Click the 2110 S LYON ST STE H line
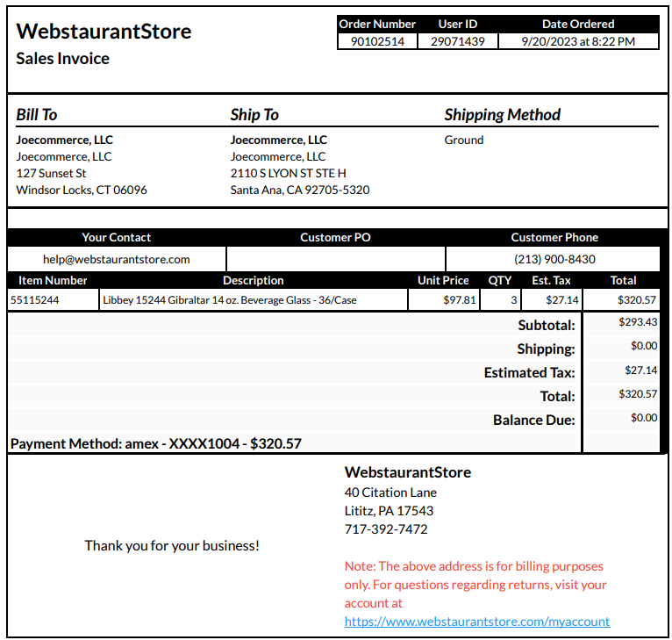This screenshot has width=672, height=640. coord(288,173)
